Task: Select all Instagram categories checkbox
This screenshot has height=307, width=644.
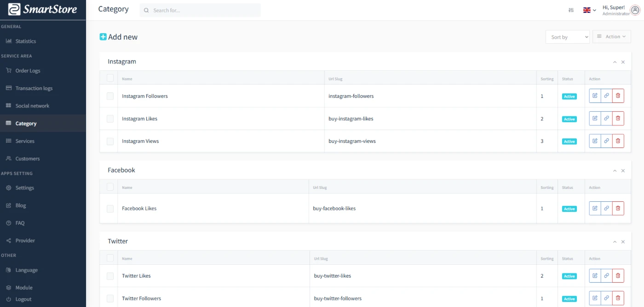Action: [x=110, y=78]
